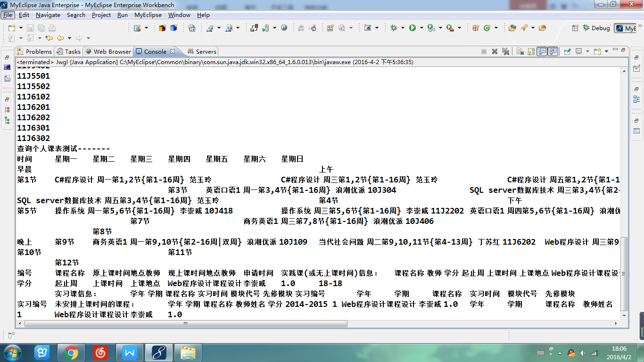Toggle show console on standard error

[x=553, y=51]
